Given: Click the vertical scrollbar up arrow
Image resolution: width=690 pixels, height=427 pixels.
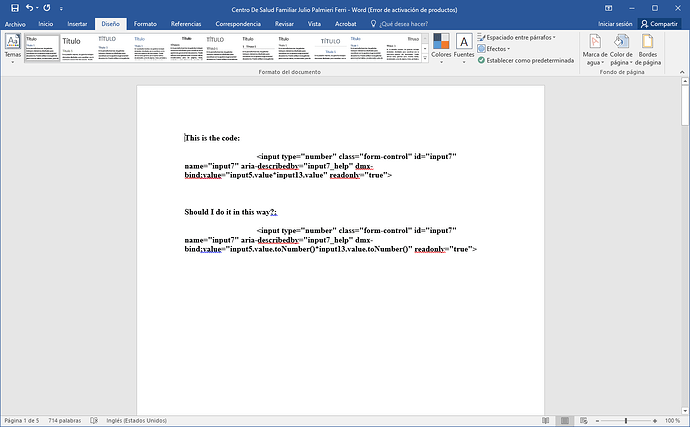Looking at the screenshot, I should tap(685, 81).
